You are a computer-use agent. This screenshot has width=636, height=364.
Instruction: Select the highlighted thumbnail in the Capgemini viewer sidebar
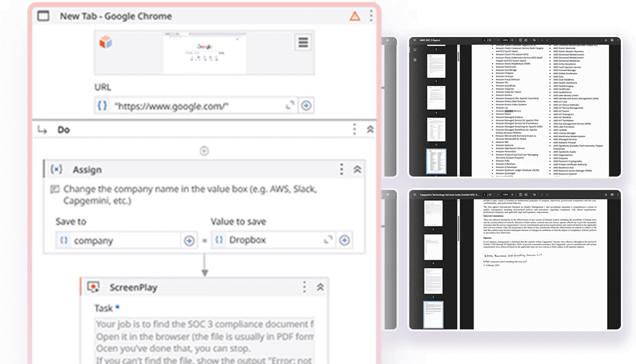tap(433, 314)
